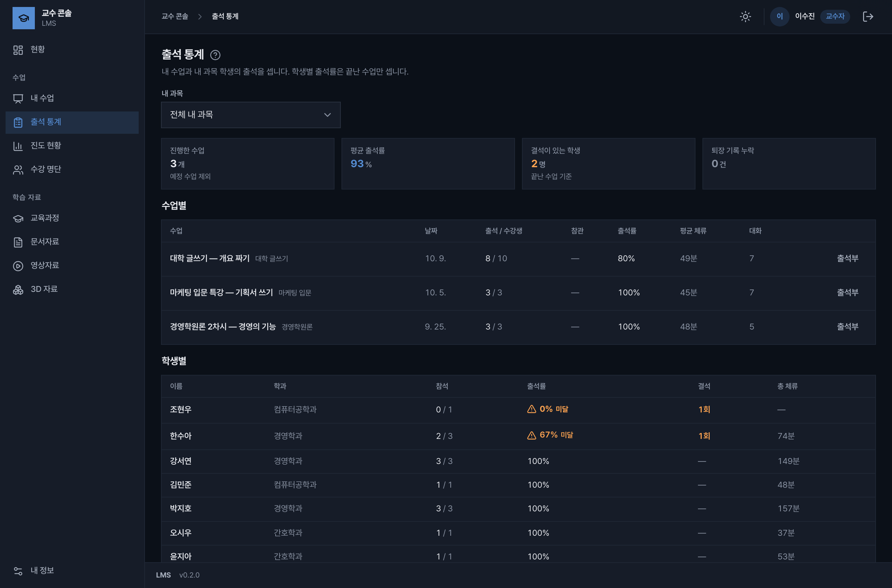
Task: Open 출석부 for 마케팅 입문 특강
Action: click(x=847, y=293)
